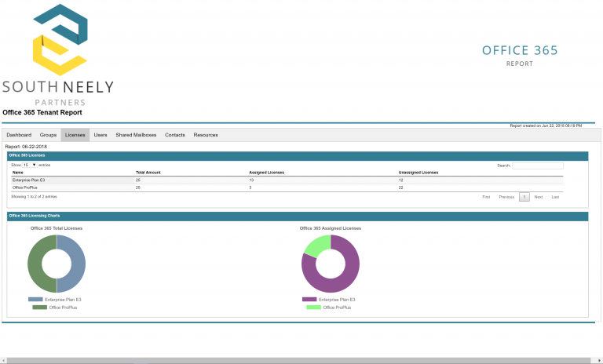Toggle light green Office ProPlus legend swatch

313,307
